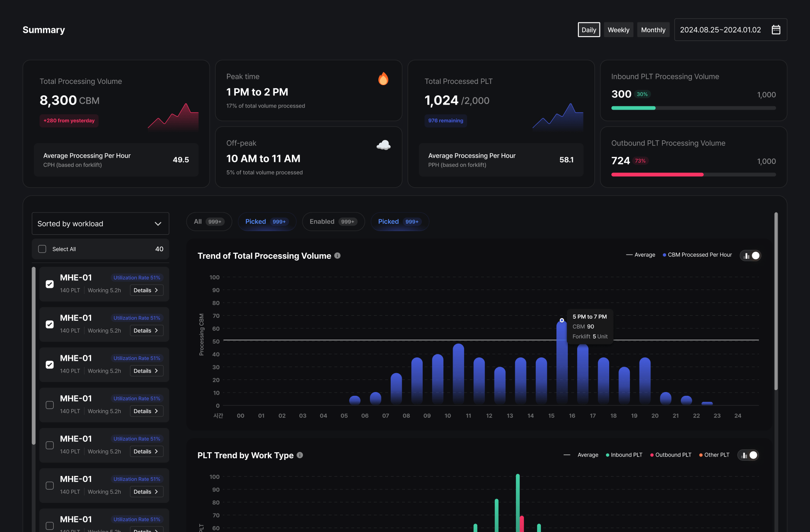The height and width of the screenshot is (532, 810).
Task: Switch to Weekly view
Action: pyautogui.click(x=618, y=30)
